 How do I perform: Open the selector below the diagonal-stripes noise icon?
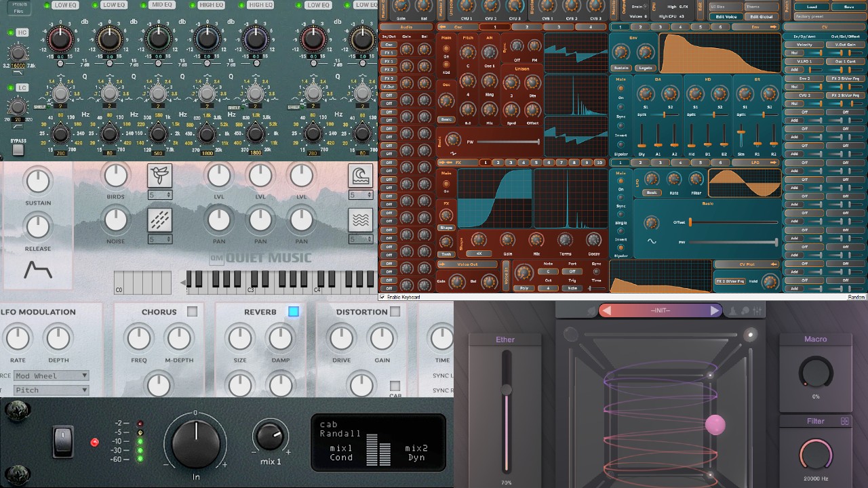pos(160,239)
